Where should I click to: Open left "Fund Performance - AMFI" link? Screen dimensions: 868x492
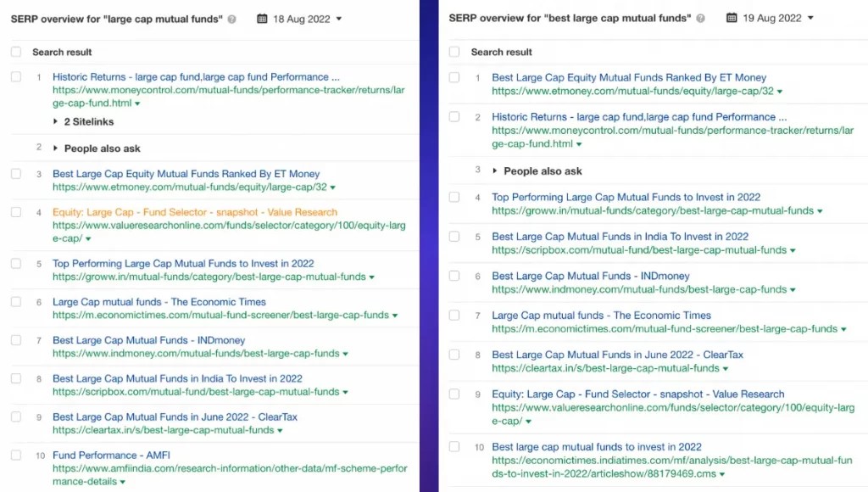click(111, 456)
